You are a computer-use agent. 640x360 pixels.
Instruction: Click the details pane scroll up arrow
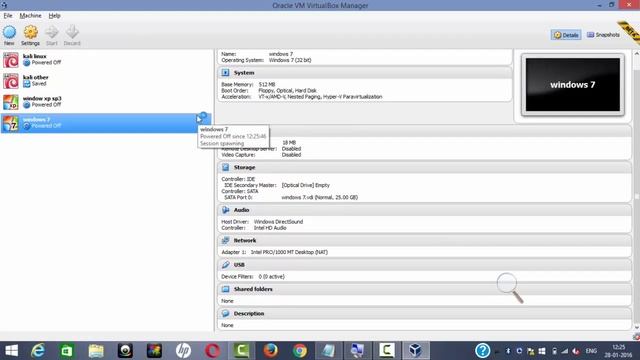coord(636,54)
